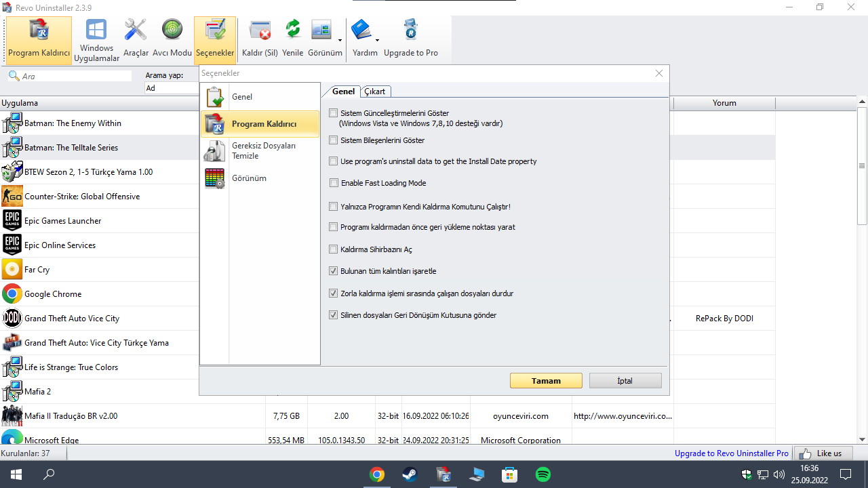Close the Seçenekler dialog
868x488 pixels.
coord(658,73)
